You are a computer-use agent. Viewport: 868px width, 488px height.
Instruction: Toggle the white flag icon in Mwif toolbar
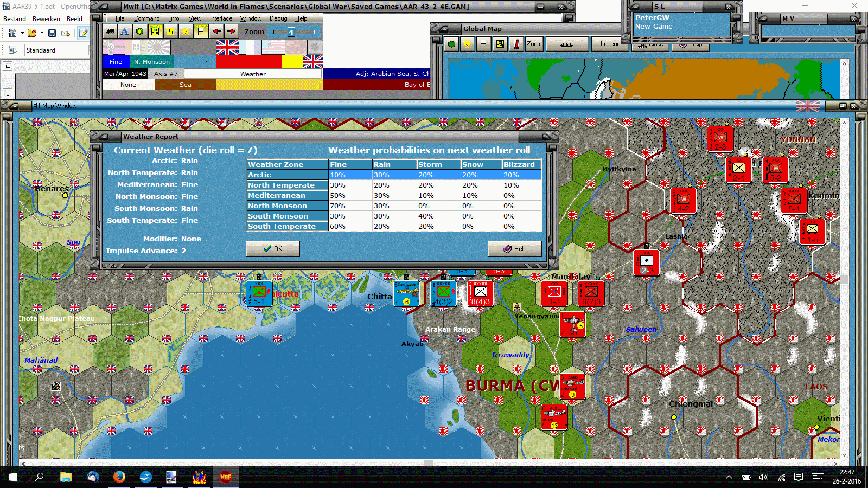[201, 31]
